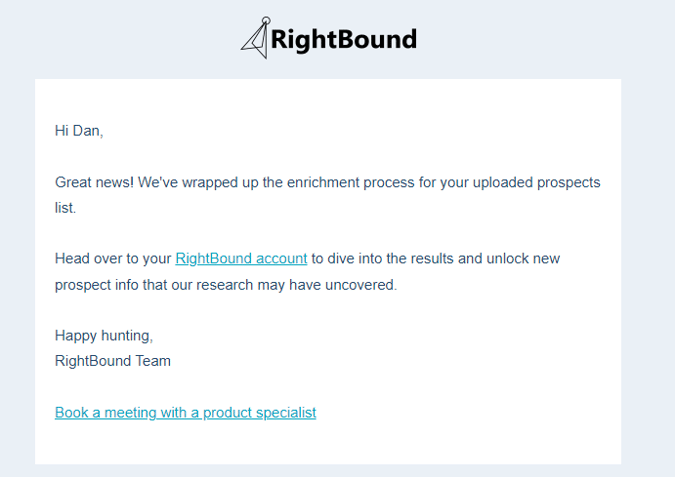Click the 'uploaded prospects' words
Image resolution: width=675 pixels, height=477 pixels.
536,182
